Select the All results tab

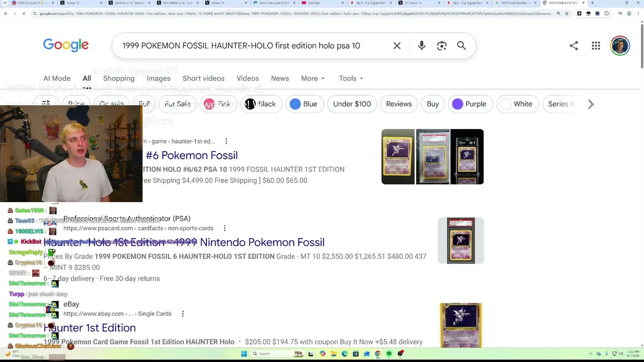pyautogui.click(x=87, y=78)
